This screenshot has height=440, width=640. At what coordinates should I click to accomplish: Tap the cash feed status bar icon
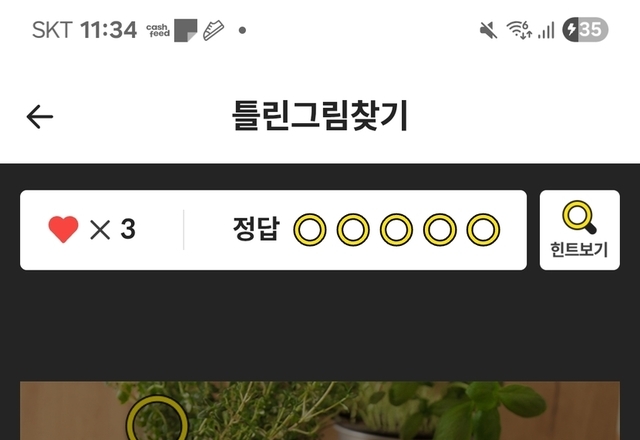coord(158,31)
